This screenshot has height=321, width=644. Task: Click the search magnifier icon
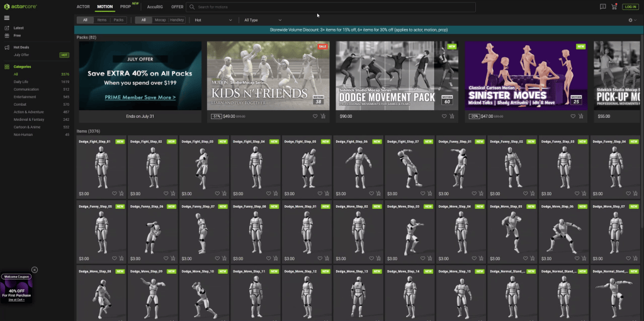click(192, 7)
